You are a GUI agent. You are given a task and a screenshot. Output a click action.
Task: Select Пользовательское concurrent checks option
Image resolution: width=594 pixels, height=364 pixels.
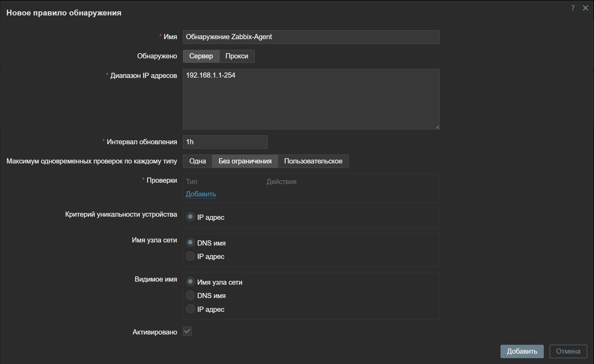click(x=313, y=161)
